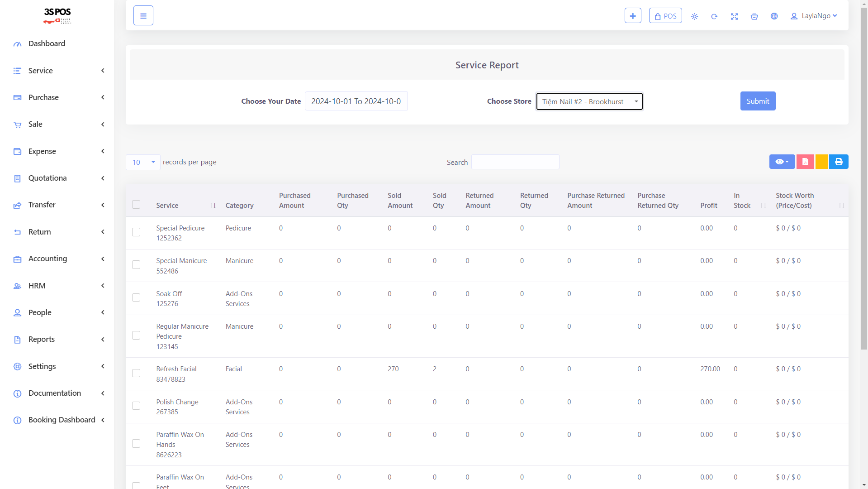Open the POS button in header

(x=665, y=16)
